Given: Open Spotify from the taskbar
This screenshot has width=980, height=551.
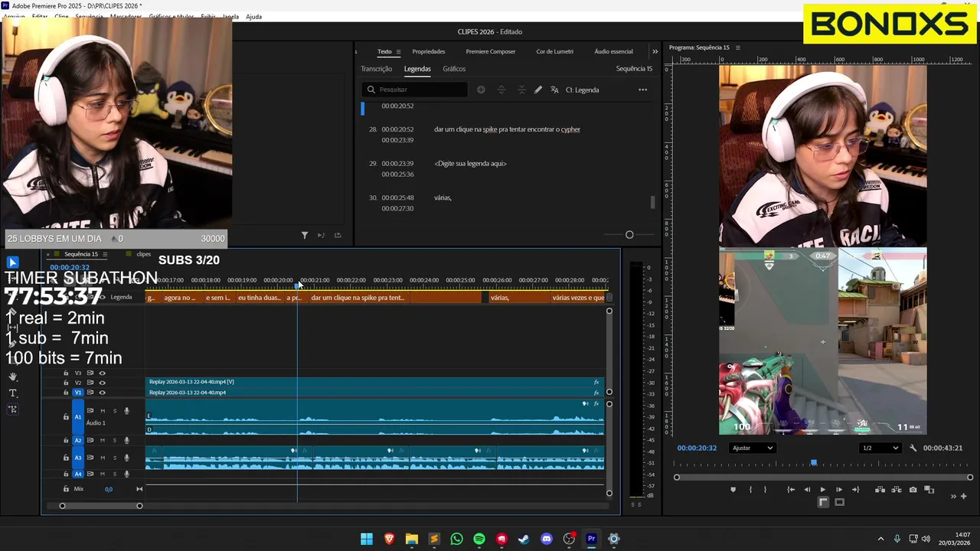Looking at the screenshot, I should click(479, 539).
